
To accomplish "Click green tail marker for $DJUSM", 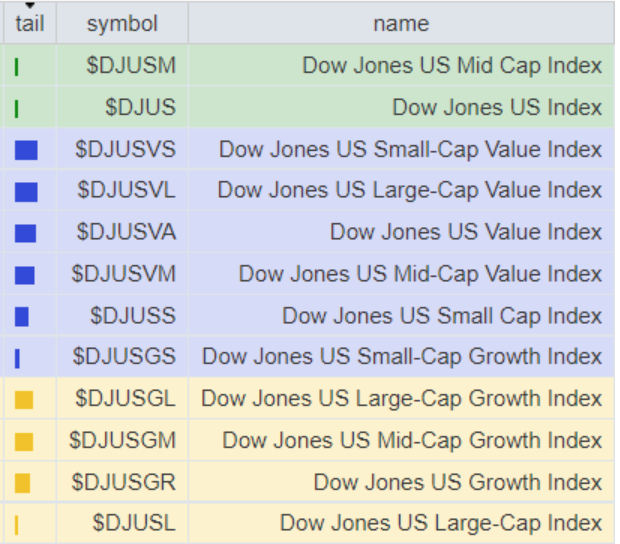I will pos(18,67).
